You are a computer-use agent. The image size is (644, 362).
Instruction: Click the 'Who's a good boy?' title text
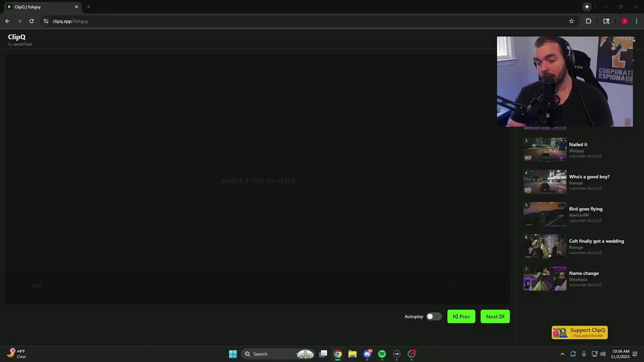coord(589,176)
